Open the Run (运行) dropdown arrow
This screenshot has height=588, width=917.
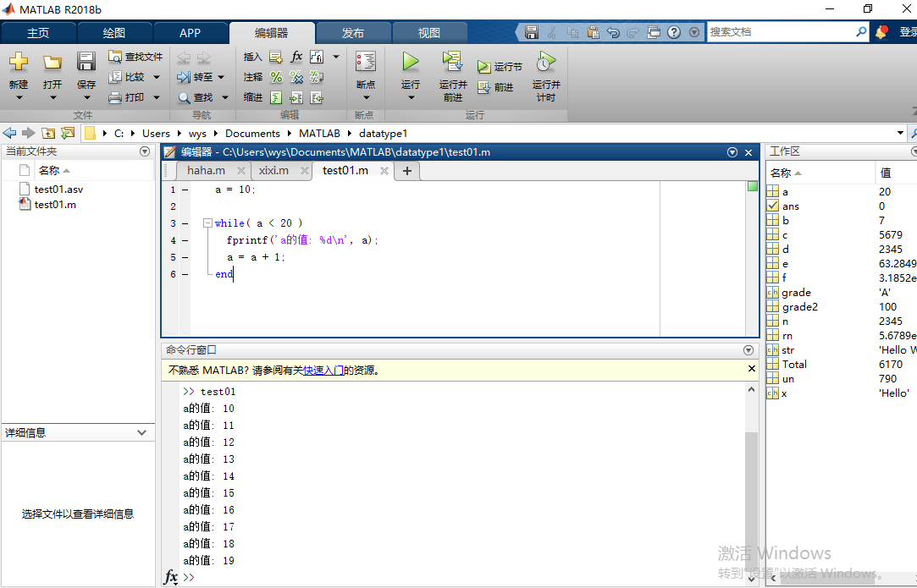coord(411,97)
